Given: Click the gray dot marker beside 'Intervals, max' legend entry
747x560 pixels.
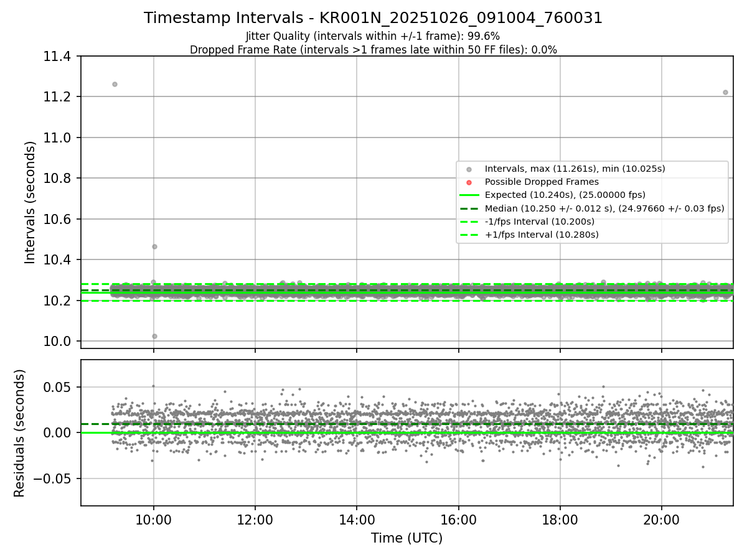Looking at the screenshot, I should click(x=469, y=169).
